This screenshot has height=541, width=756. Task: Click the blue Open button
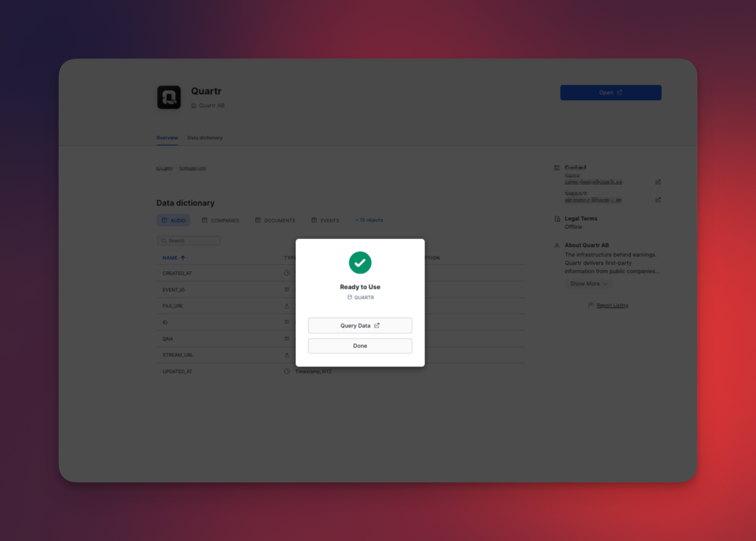coord(610,92)
